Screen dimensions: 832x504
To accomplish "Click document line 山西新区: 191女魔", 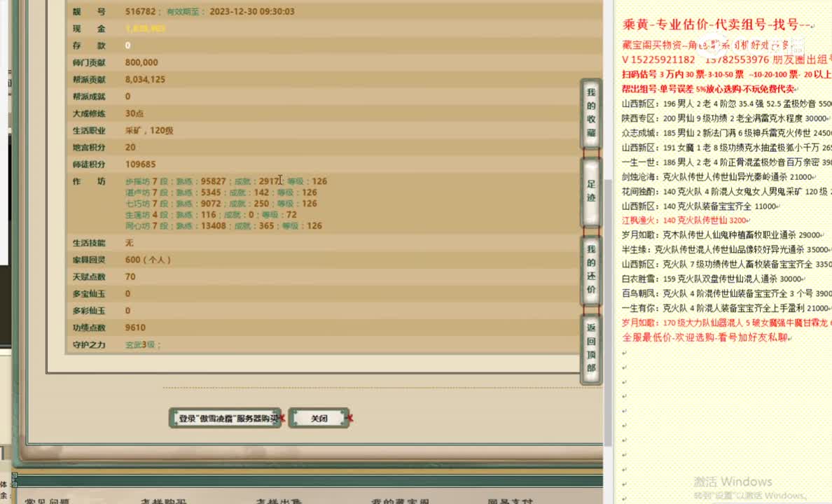I will 726,148.
